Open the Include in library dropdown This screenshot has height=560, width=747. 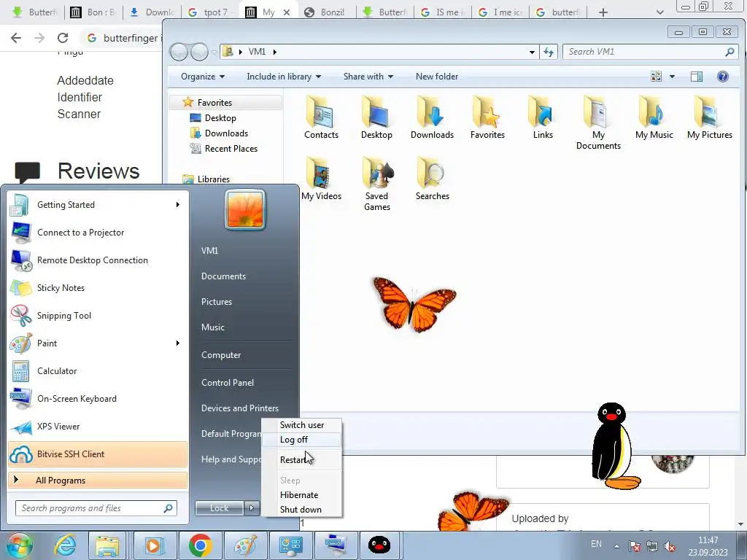click(284, 77)
